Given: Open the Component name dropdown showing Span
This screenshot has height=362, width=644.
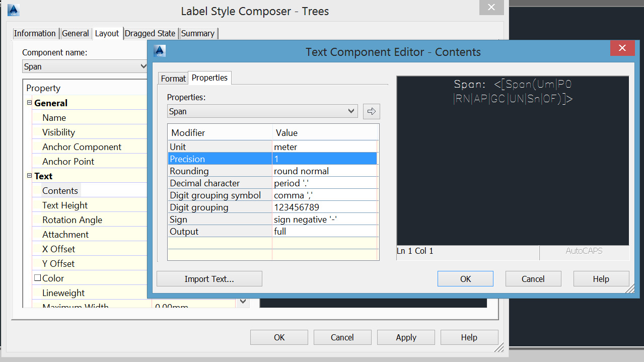Looking at the screenshot, I should pyautogui.click(x=145, y=65).
